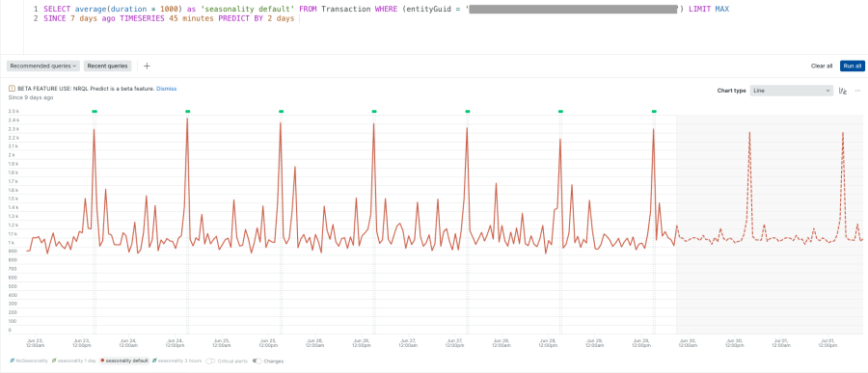Dismiss the beta feature notice
This screenshot has height=373, width=868.
click(166, 89)
